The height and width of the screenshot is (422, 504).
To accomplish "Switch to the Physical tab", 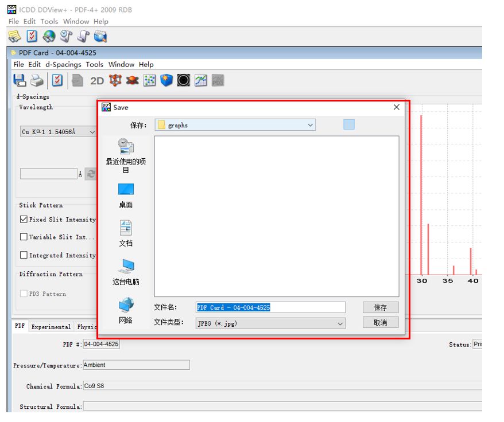I will (x=86, y=327).
